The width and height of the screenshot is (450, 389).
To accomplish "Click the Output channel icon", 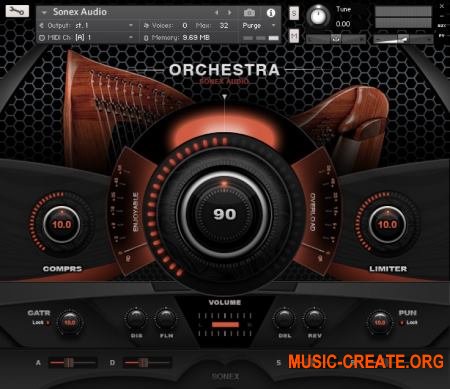I will 42,25.
